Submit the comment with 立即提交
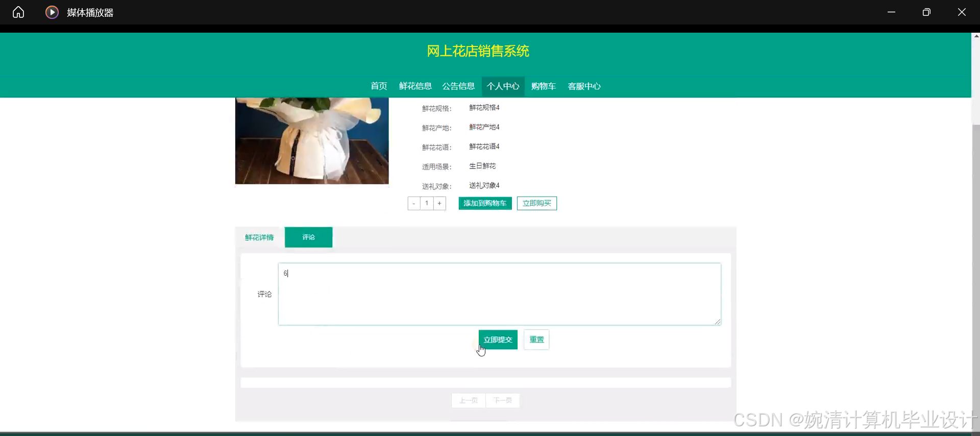The image size is (980, 436). (498, 340)
